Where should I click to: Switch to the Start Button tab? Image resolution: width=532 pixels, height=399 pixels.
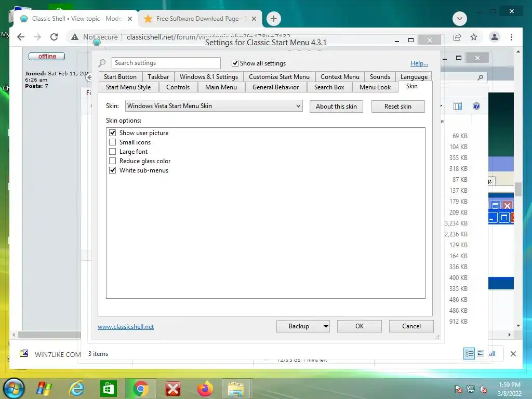(120, 77)
